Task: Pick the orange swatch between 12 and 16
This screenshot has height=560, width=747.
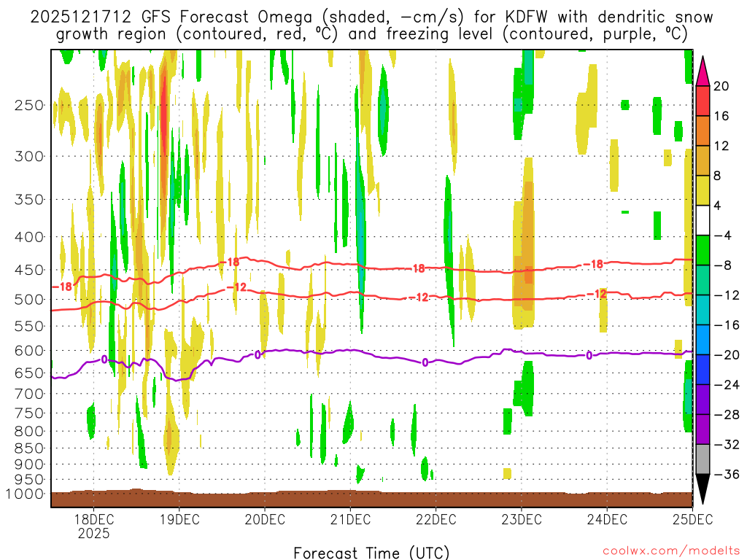Action: tap(703, 131)
